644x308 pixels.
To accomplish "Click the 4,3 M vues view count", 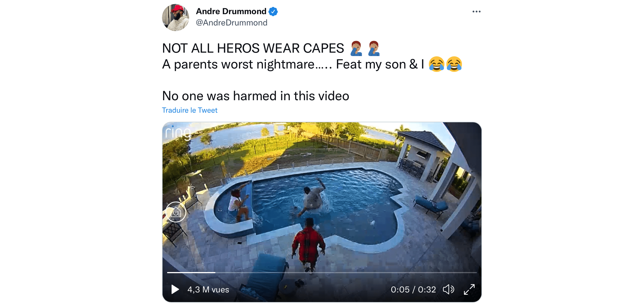I will pyautogui.click(x=208, y=290).
